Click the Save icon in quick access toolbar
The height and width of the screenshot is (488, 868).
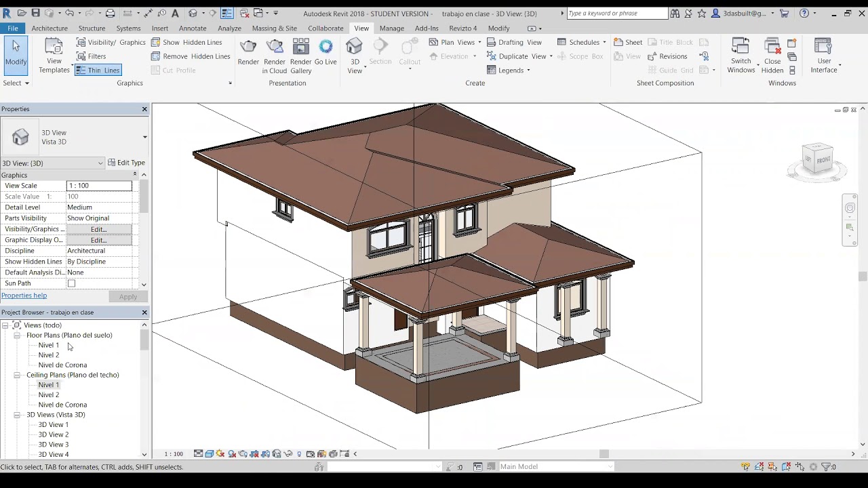(36, 13)
